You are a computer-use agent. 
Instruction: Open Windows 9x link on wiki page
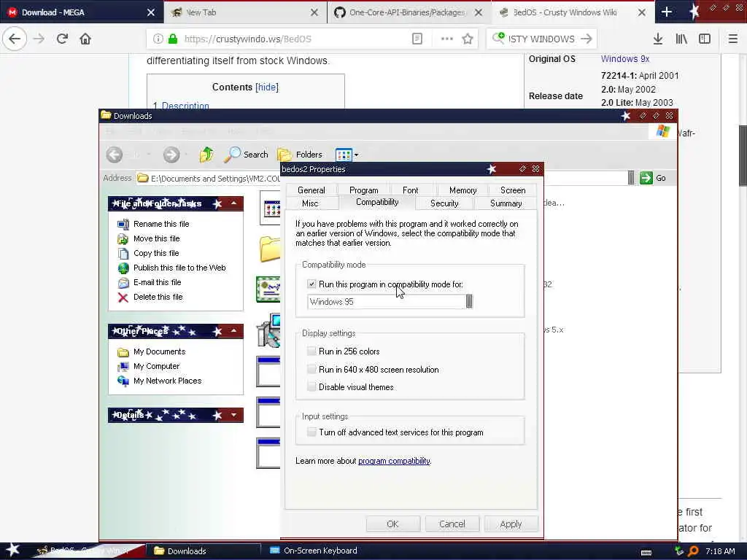(x=625, y=59)
